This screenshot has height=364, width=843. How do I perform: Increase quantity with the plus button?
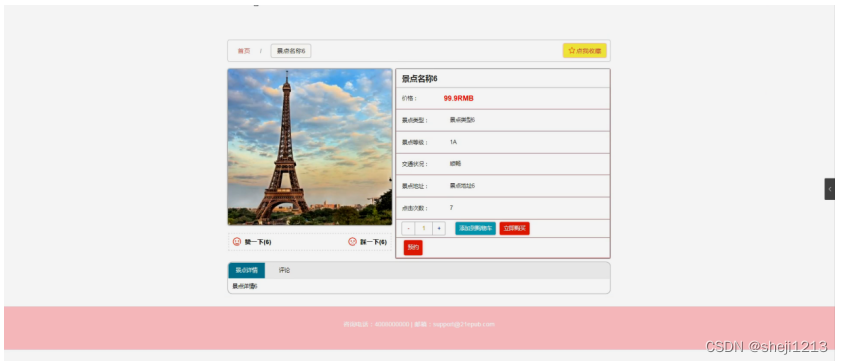pyautogui.click(x=439, y=229)
